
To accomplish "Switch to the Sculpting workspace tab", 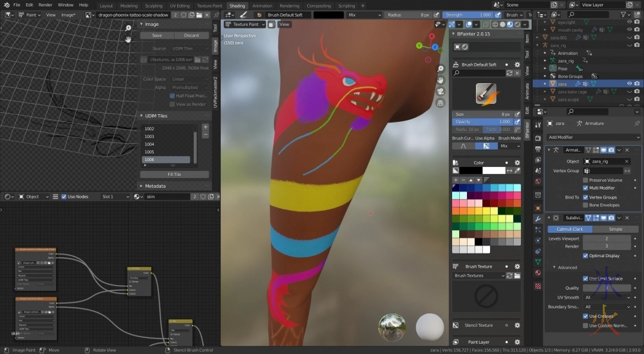I will pyautogui.click(x=153, y=5).
